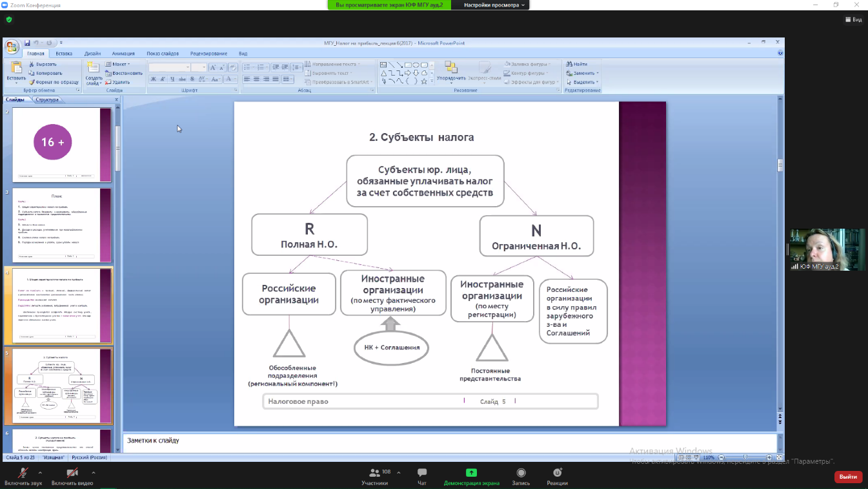The image size is (868, 489).
Task: Open Zoom Чат chat panel
Action: [422, 477]
